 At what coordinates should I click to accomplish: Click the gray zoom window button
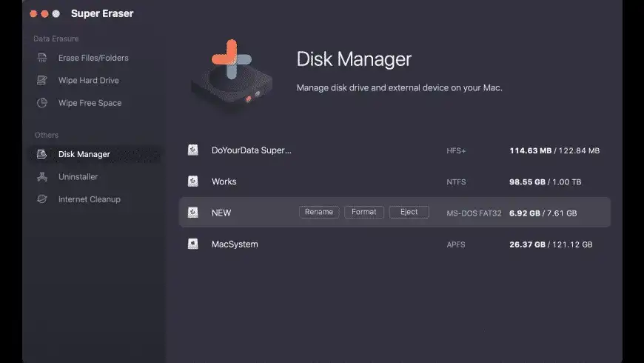(56, 14)
